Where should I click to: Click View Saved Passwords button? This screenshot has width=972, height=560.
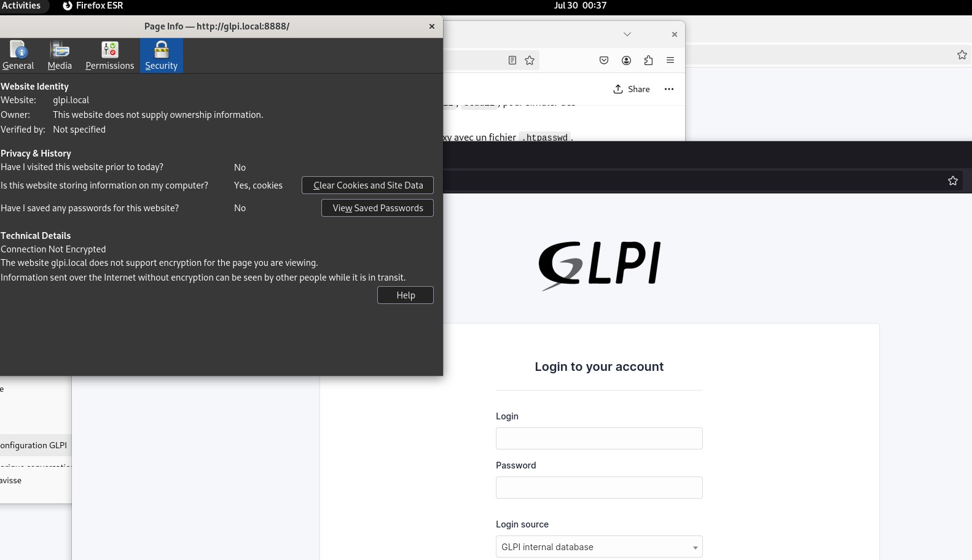tap(377, 208)
